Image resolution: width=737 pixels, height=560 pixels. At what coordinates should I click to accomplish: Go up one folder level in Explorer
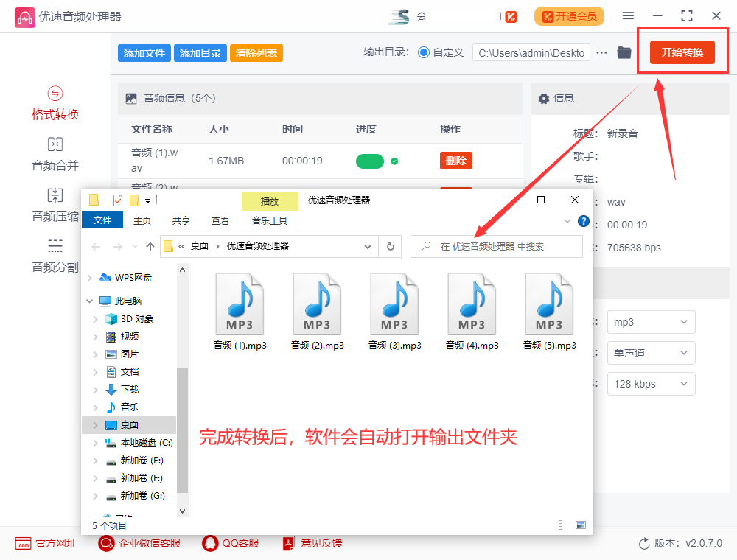(150, 247)
